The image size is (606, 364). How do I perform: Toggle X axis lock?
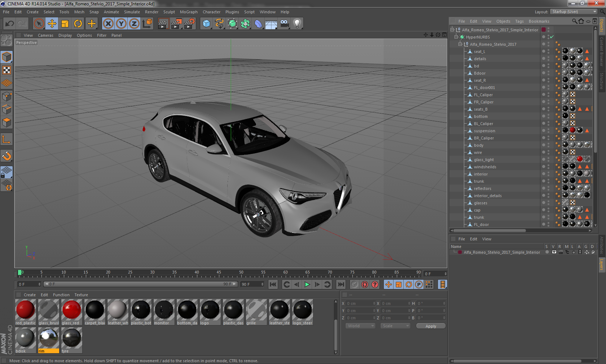point(108,24)
